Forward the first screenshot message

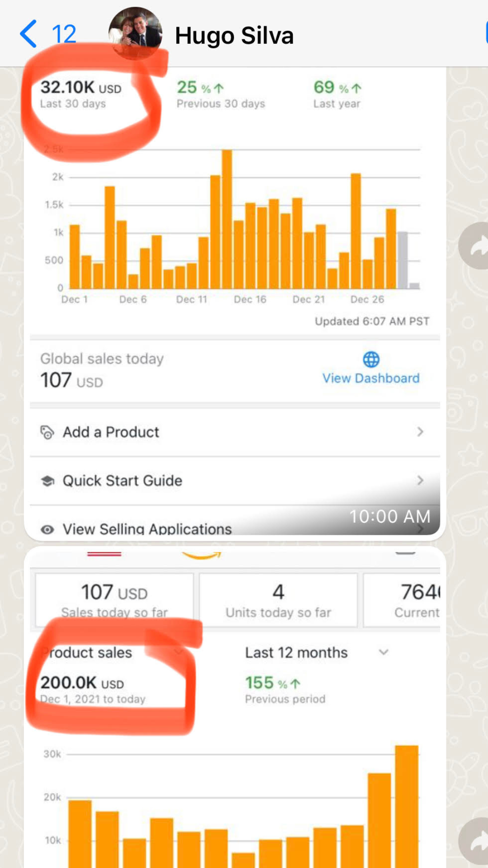coord(475,246)
